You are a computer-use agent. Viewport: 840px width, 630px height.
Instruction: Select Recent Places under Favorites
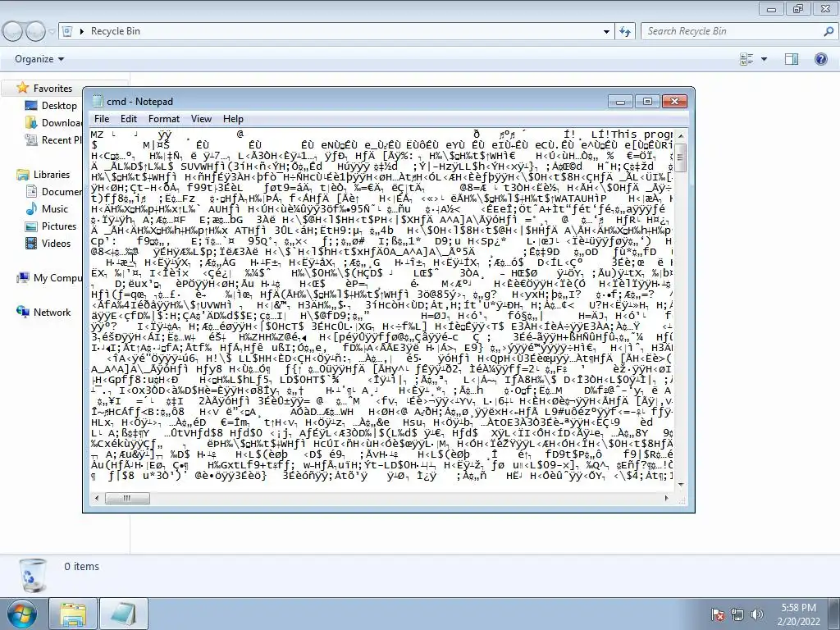coord(62,139)
